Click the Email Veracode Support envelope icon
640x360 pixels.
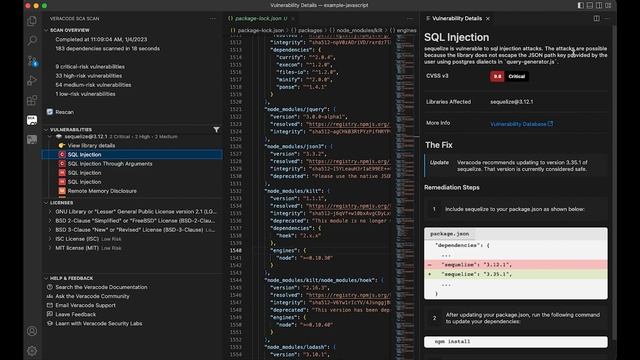click(x=50, y=305)
